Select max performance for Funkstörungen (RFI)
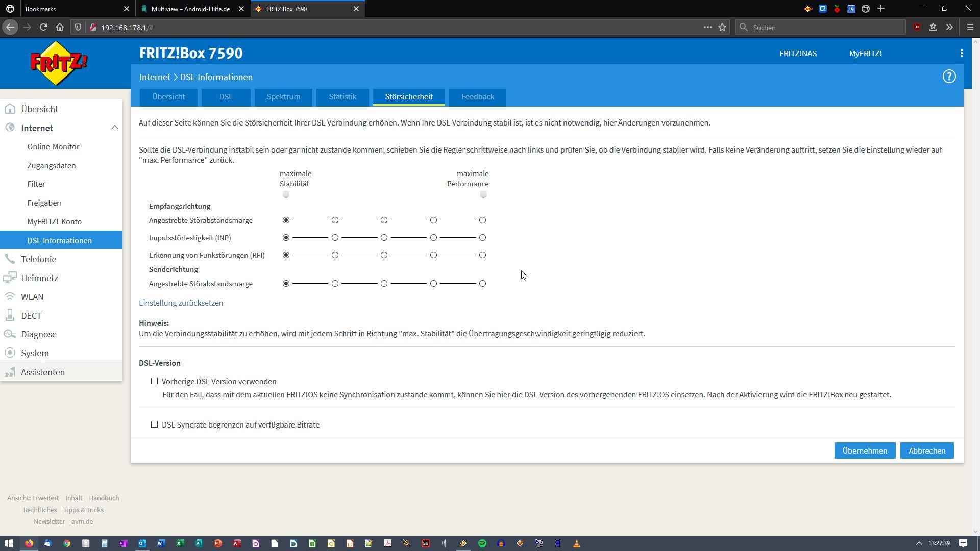980x551 pixels. (x=482, y=255)
